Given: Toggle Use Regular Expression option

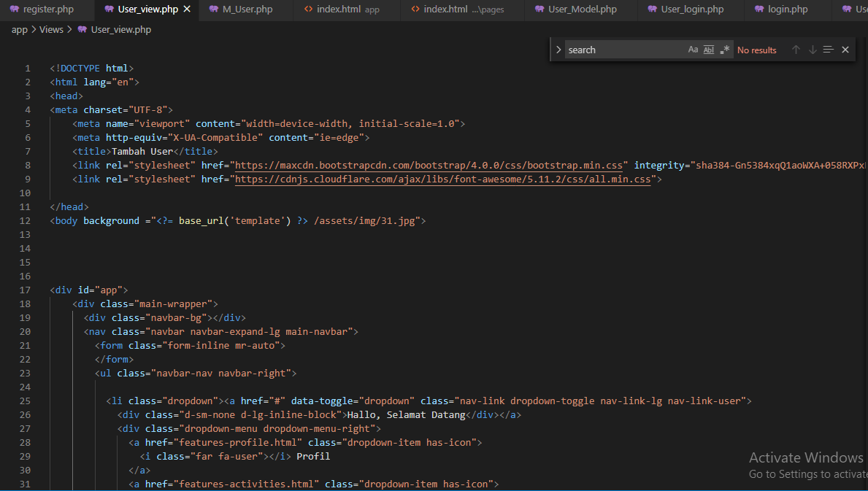Looking at the screenshot, I should 725,50.
